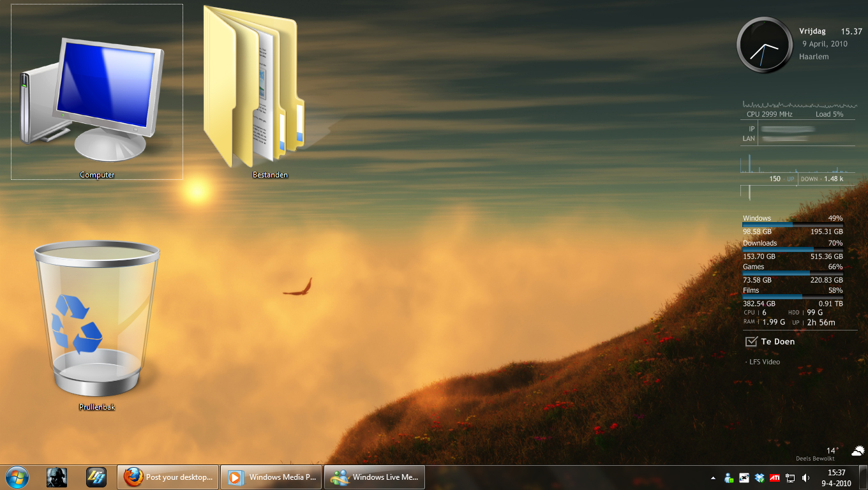This screenshot has height=490, width=868.
Task: Click the '382.54 GB' Films usage value
Action: coord(759,304)
